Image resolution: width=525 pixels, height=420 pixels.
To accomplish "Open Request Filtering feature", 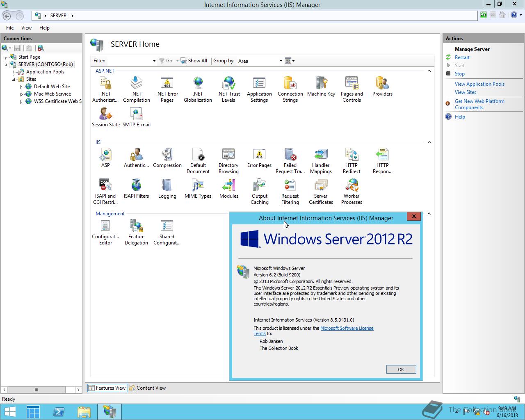I will (x=290, y=192).
